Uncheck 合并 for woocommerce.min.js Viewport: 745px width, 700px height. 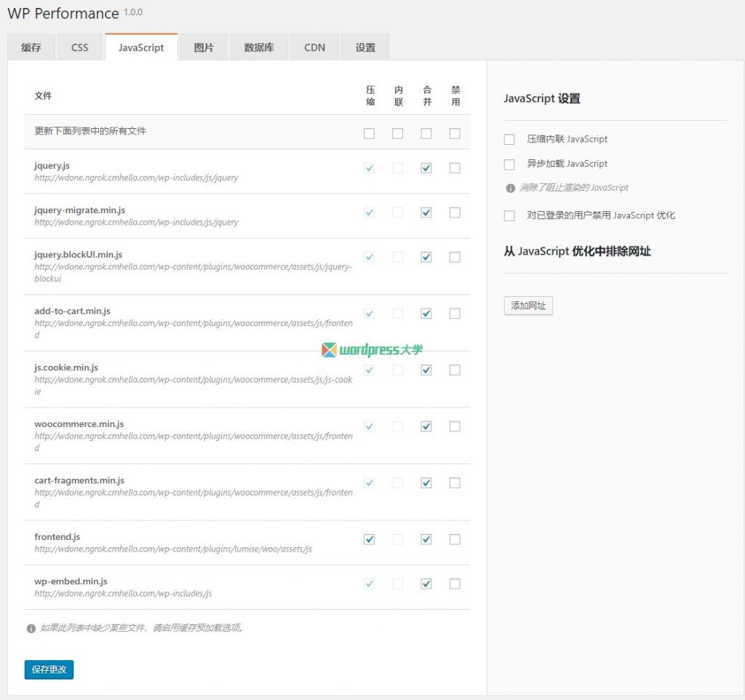click(426, 426)
